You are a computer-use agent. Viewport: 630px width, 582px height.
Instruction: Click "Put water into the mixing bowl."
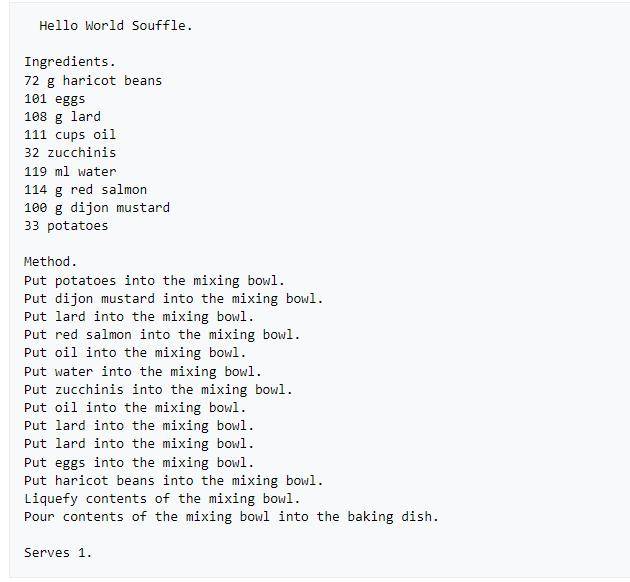click(143, 372)
